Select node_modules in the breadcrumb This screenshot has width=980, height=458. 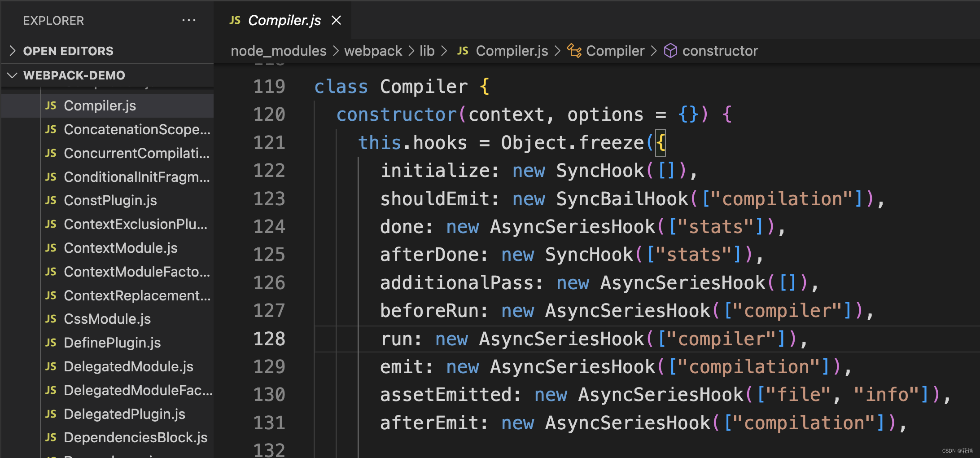click(x=279, y=51)
